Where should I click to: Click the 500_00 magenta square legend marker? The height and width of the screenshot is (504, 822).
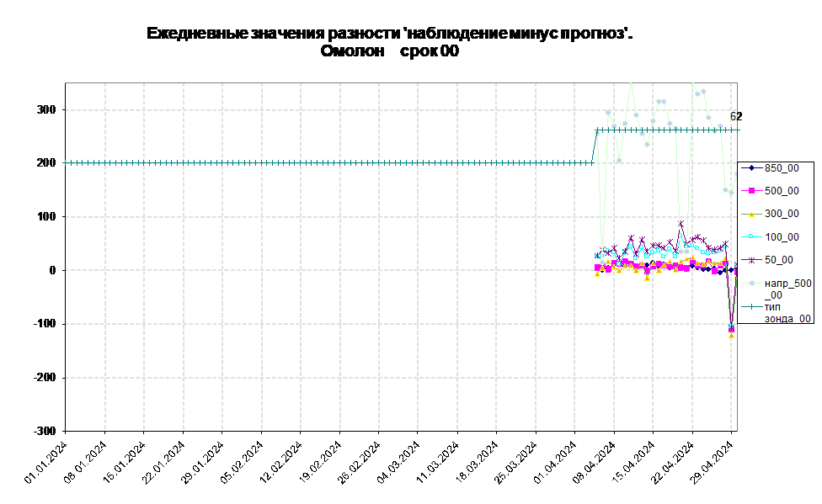751,191
